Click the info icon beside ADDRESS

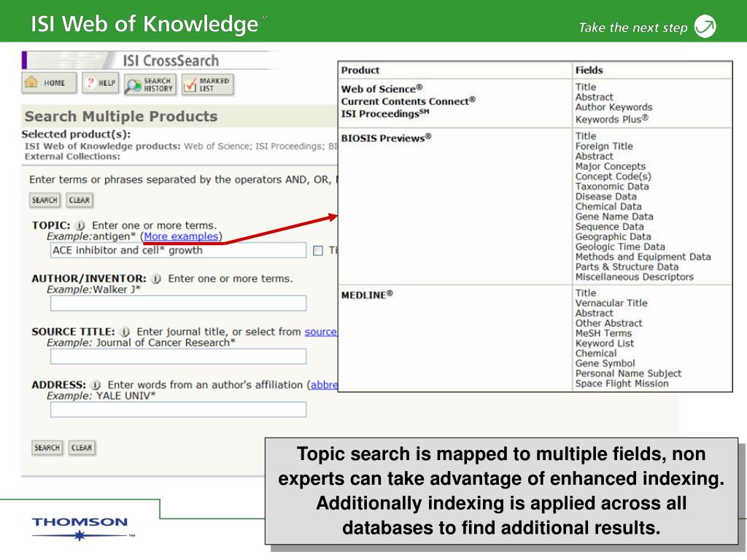pos(96,385)
